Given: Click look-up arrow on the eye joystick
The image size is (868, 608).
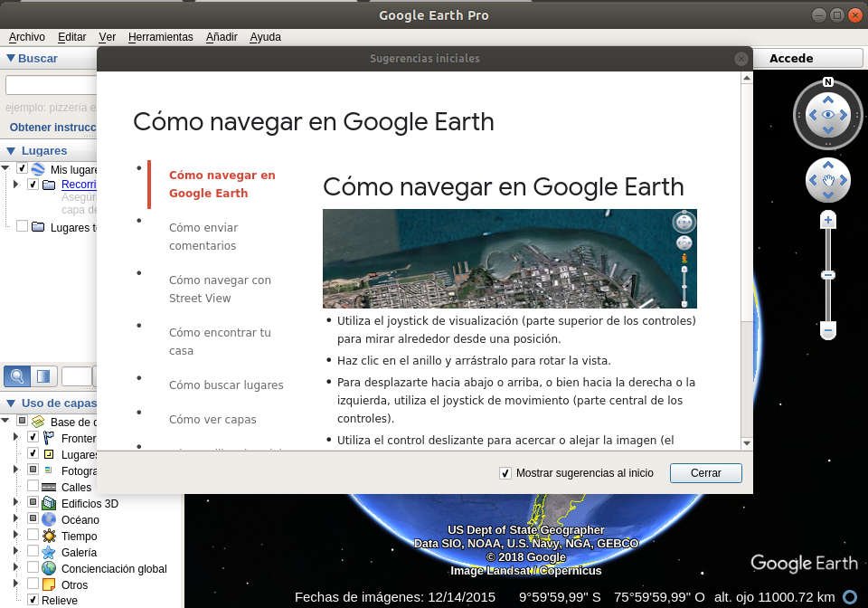Looking at the screenshot, I should tap(827, 100).
